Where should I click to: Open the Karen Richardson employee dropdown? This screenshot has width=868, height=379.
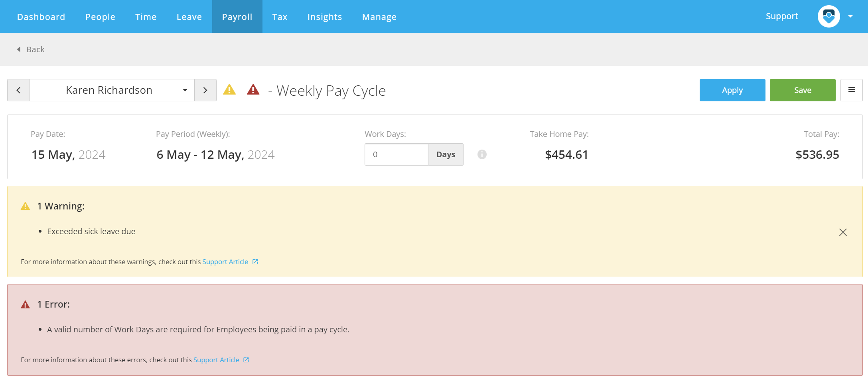coord(112,90)
